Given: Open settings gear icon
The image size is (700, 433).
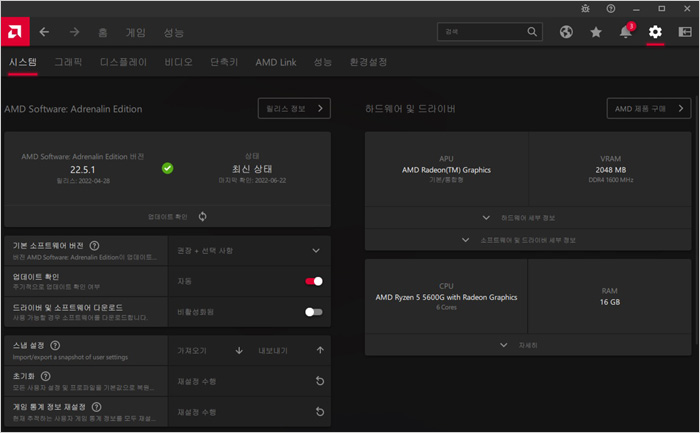Looking at the screenshot, I should click(x=655, y=32).
